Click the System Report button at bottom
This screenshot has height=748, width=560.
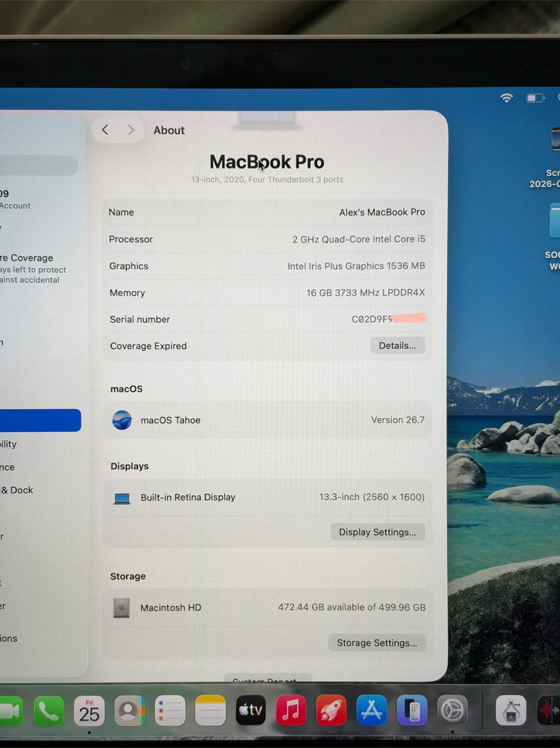[x=268, y=678]
